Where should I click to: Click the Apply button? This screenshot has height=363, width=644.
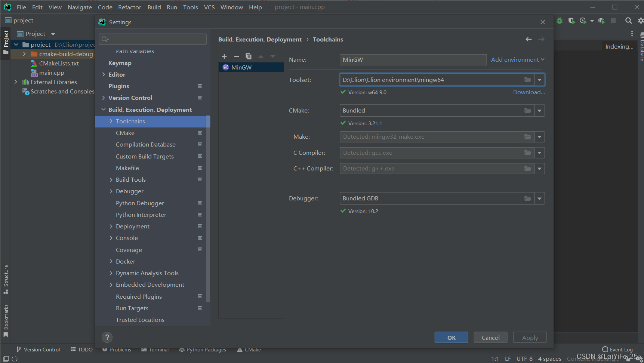(530, 338)
